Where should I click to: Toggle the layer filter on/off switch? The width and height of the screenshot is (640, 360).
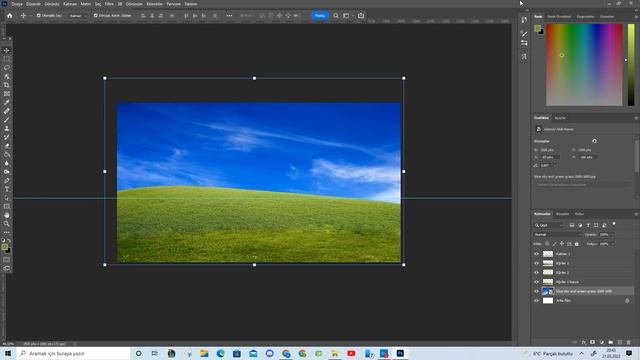point(614,224)
